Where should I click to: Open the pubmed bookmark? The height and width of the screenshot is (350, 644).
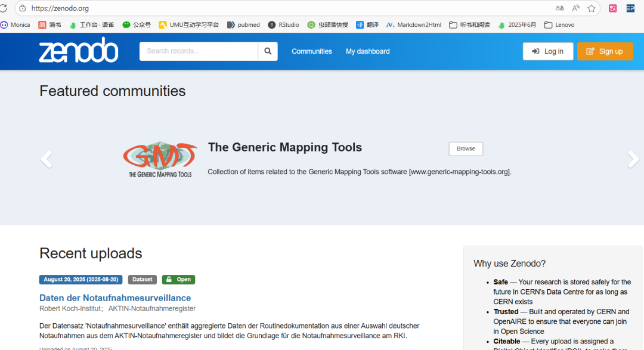coord(243,24)
